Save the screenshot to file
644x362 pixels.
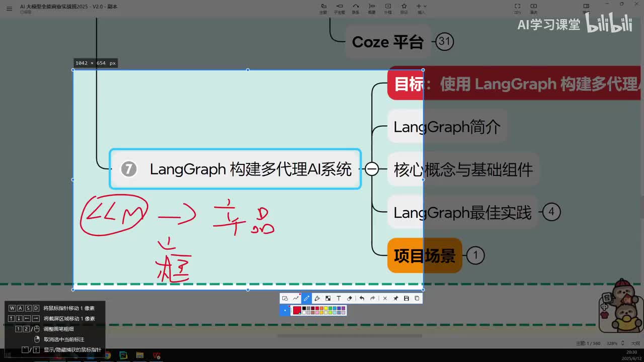point(407,298)
